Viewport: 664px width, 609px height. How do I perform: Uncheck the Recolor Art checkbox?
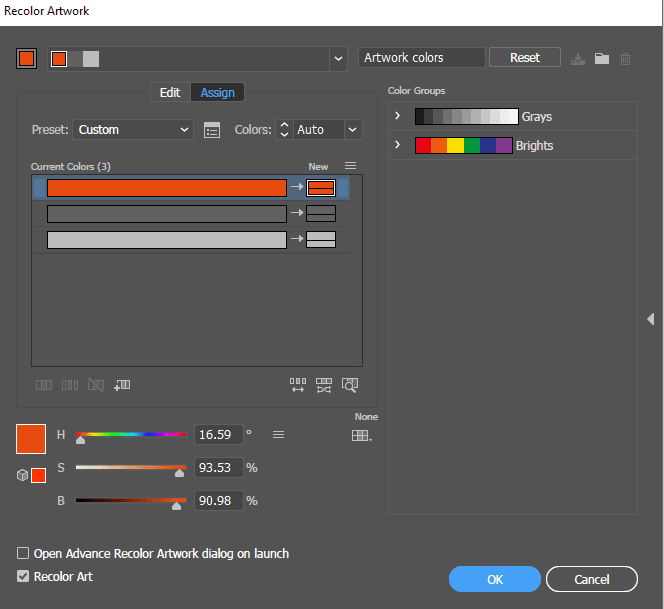(23, 576)
